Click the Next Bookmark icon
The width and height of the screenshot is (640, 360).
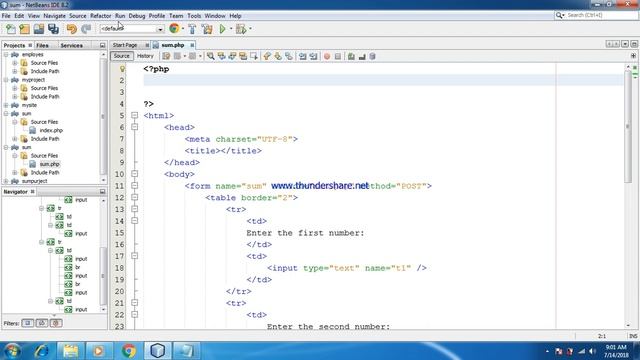click(x=278, y=56)
